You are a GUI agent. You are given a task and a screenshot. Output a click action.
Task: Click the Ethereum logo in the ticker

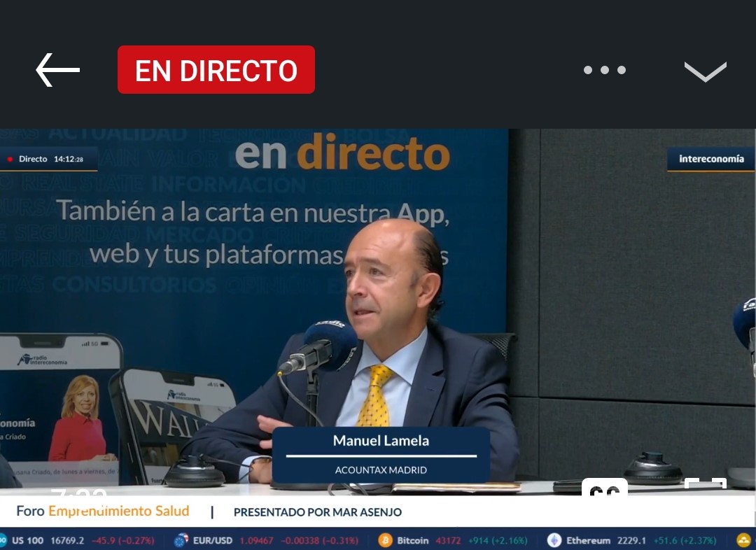pyautogui.click(x=554, y=540)
